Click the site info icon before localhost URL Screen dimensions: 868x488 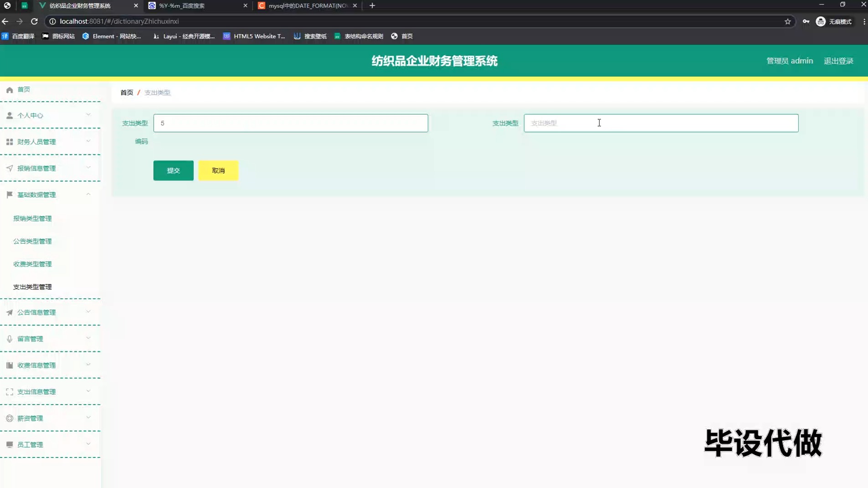52,21
